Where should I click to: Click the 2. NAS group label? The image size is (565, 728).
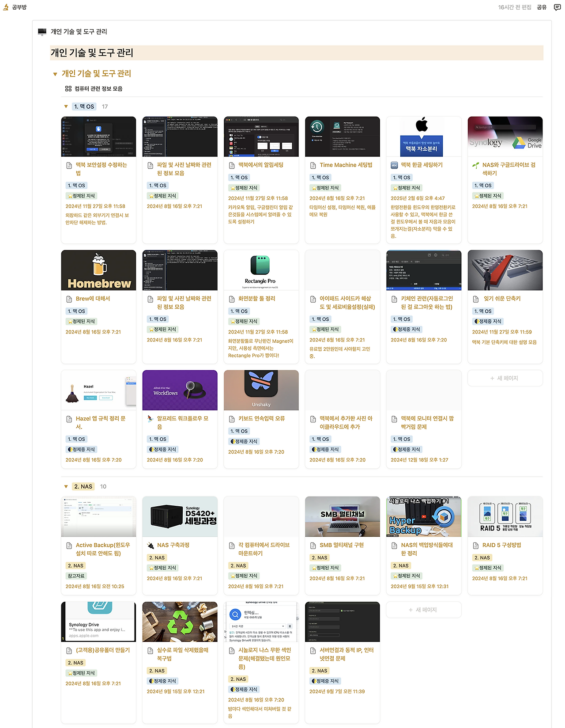[83, 486]
